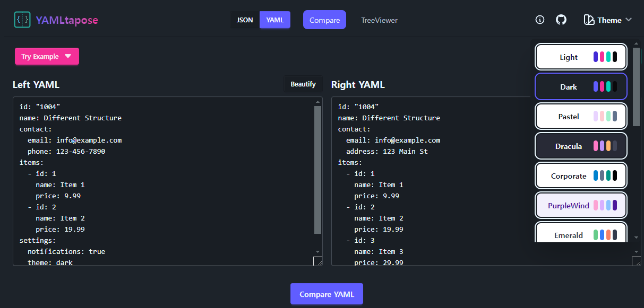Select the Light theme option
The height and width of the screenshot is (308, 644).
(581, 57)
